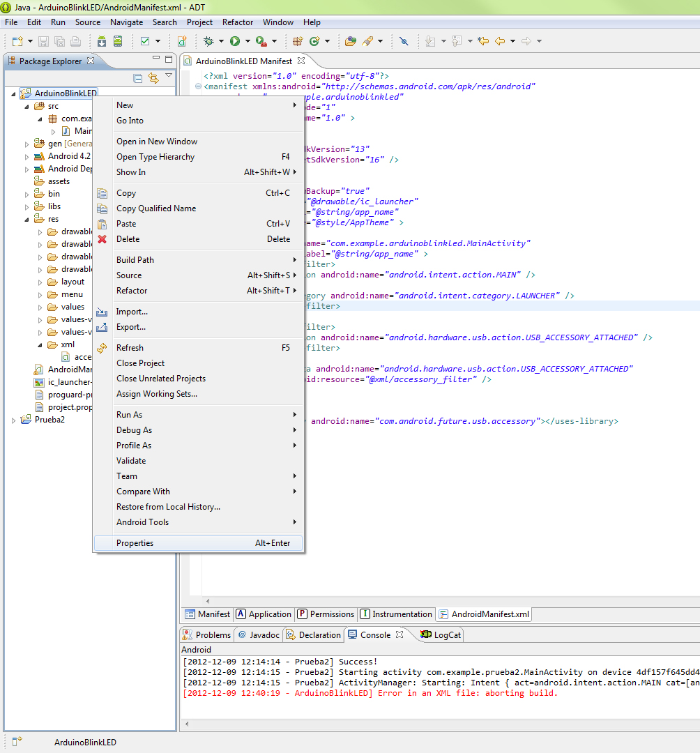Open the Package Explorer view menu triangle
Viewport: 700px width, 753px height.
(x=169, y=76)
